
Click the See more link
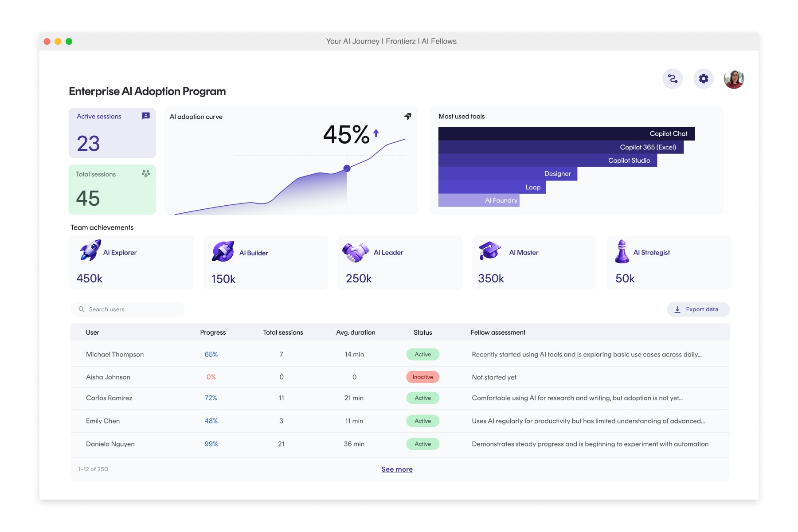pyautogui.click(x=397, y=469)
